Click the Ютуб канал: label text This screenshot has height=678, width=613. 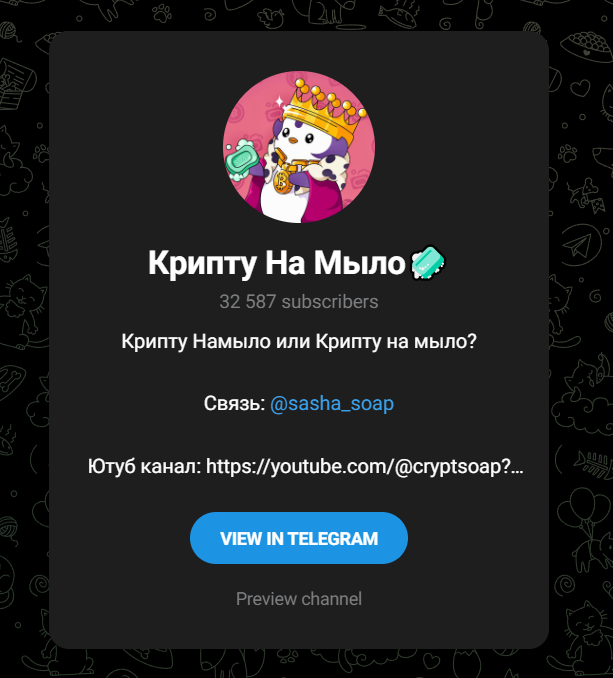(x=145, y=467)
